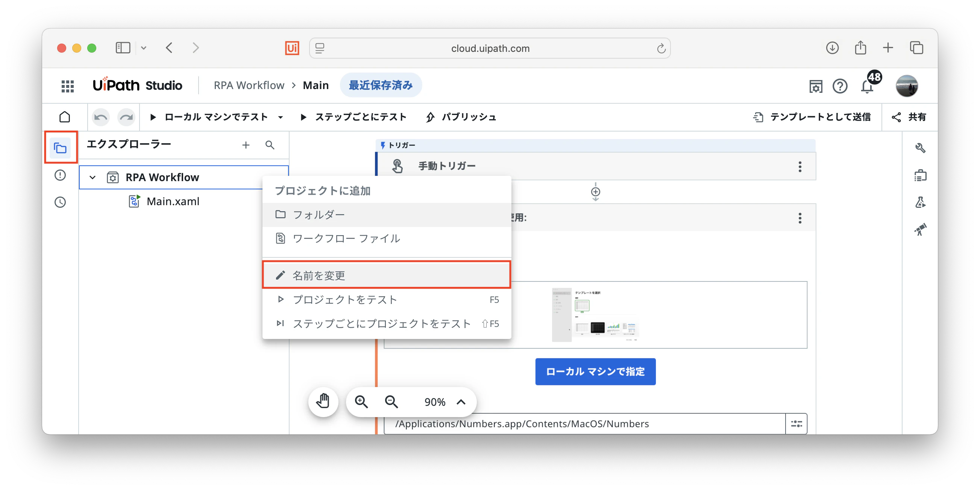
Task: Open options menu for 手動トリガー
Action: (799, 166)
